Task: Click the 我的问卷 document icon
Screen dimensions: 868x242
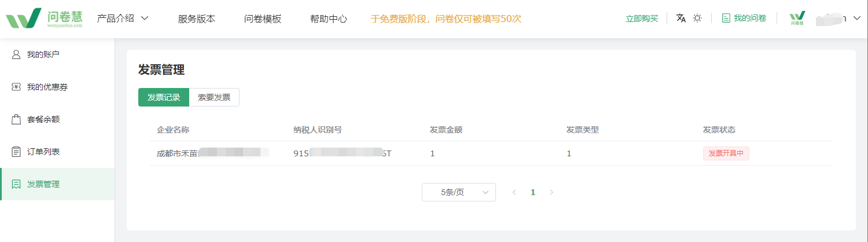Action: tap(726, 18)
